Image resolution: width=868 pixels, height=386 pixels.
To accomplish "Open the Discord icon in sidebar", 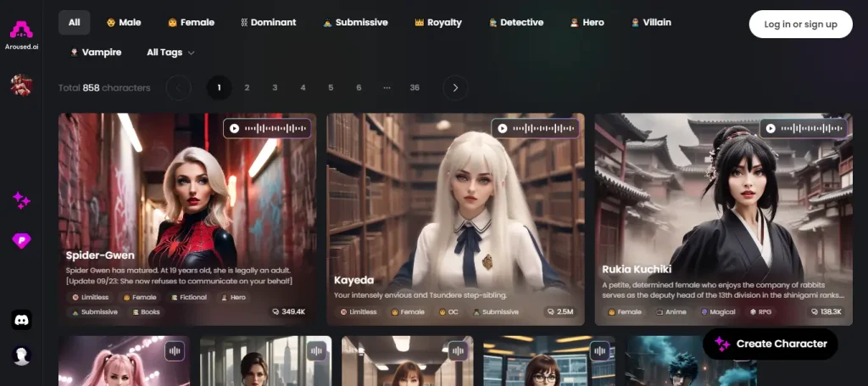I will point(21,320).
